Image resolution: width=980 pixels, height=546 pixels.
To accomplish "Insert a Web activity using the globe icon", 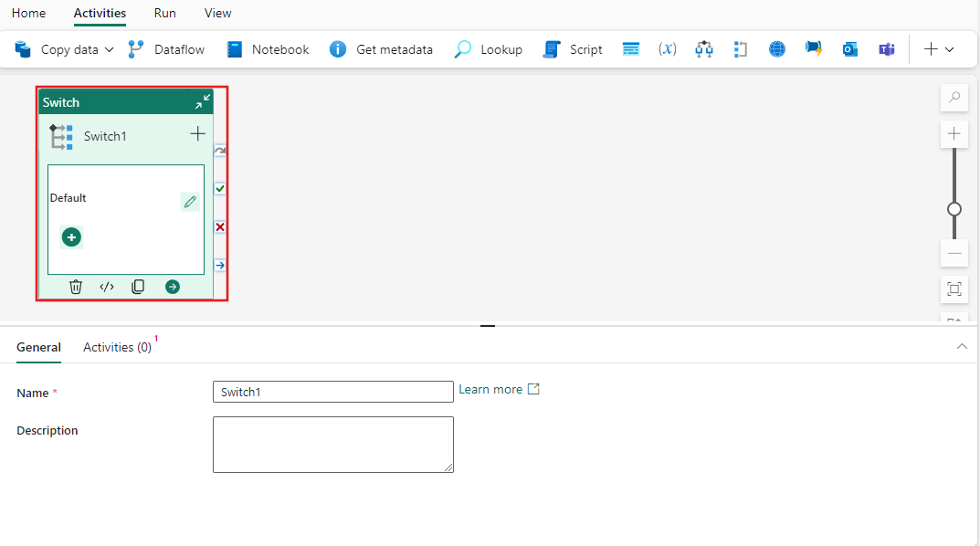I will pyautogui.click(x=776, y=48).
